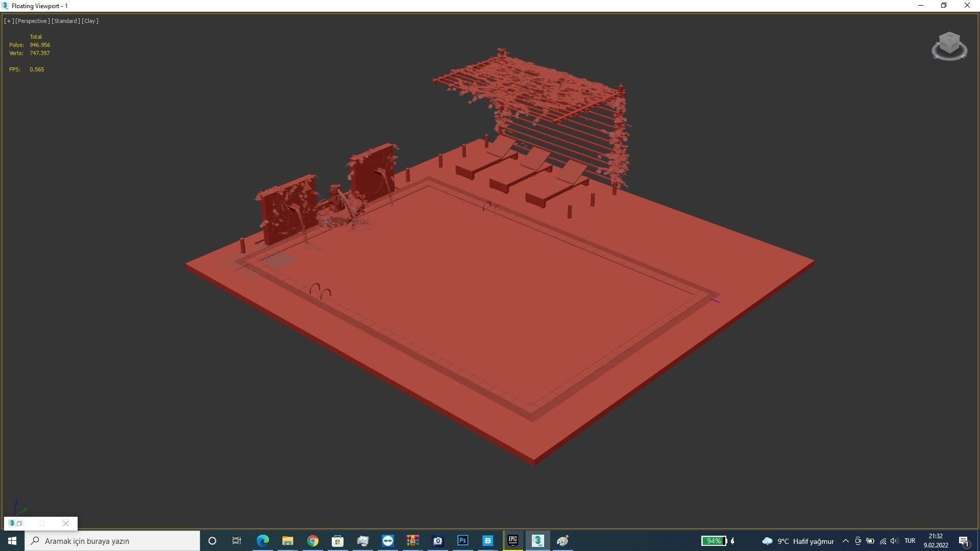This screenshot has width=980, height=551.
Task: Open the Standard shading quality menu
Action: click(x=65, y=21)
